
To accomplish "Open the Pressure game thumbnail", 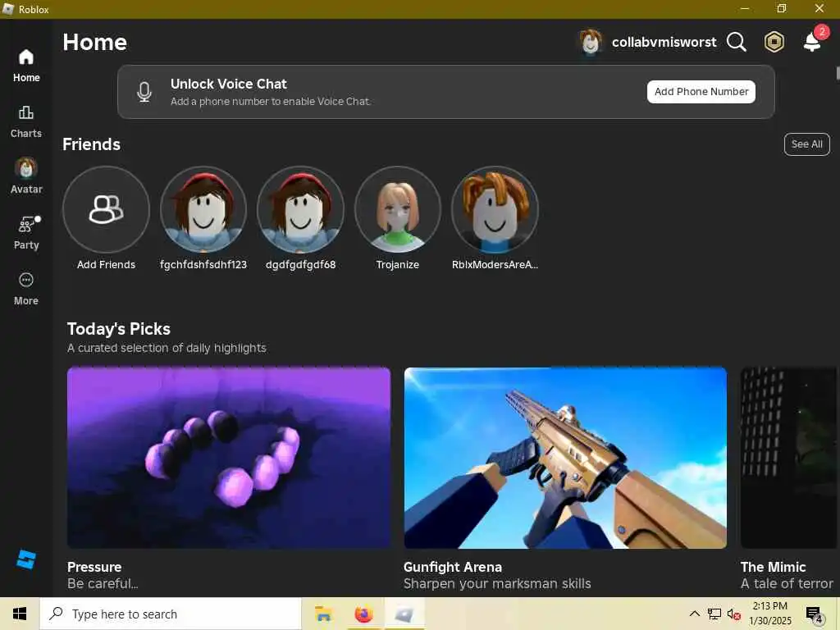I will [x=229, y=458].
